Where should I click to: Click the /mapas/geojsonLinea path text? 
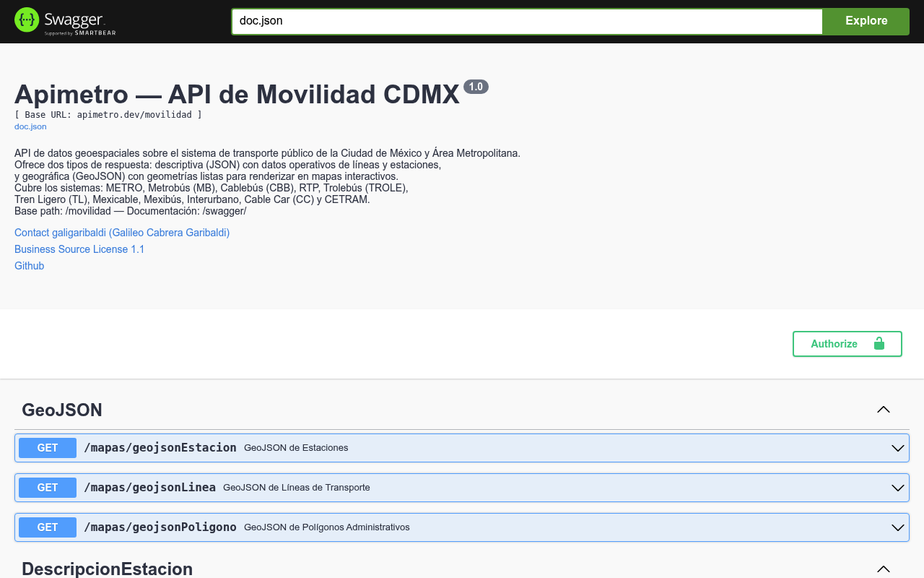149,487
